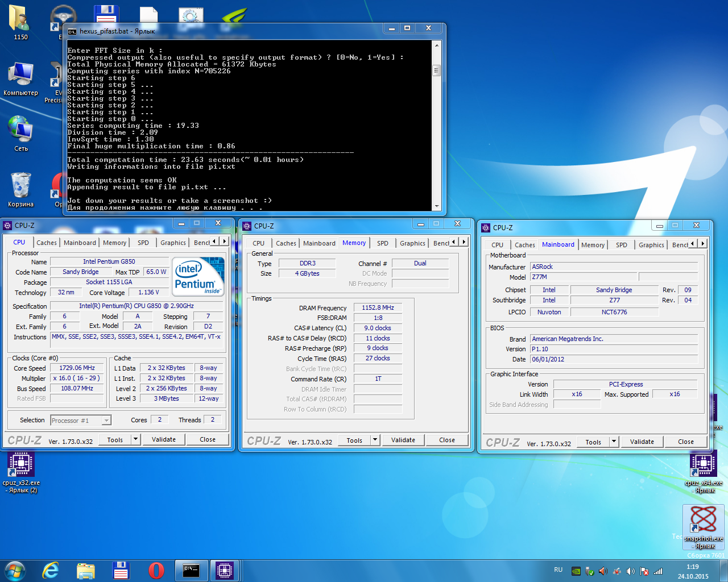
Task: Click Close button in CPU window
Action: (x=208, y=439)
